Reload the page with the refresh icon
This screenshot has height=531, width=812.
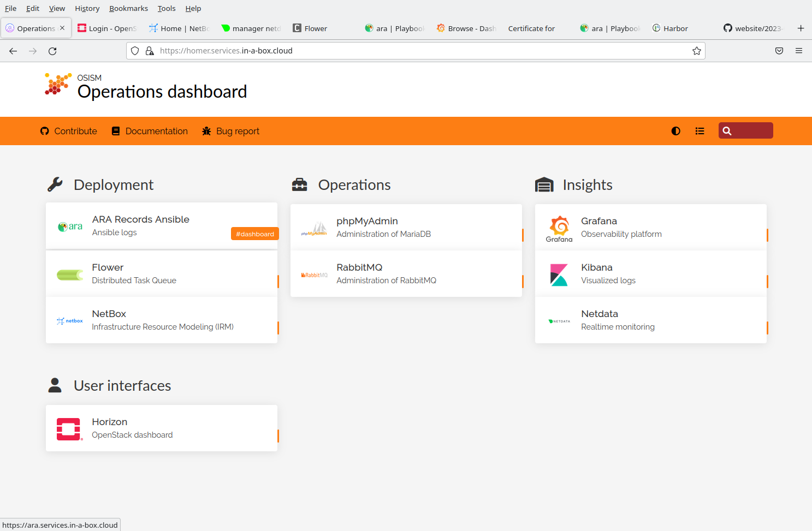tap(52, 51)
